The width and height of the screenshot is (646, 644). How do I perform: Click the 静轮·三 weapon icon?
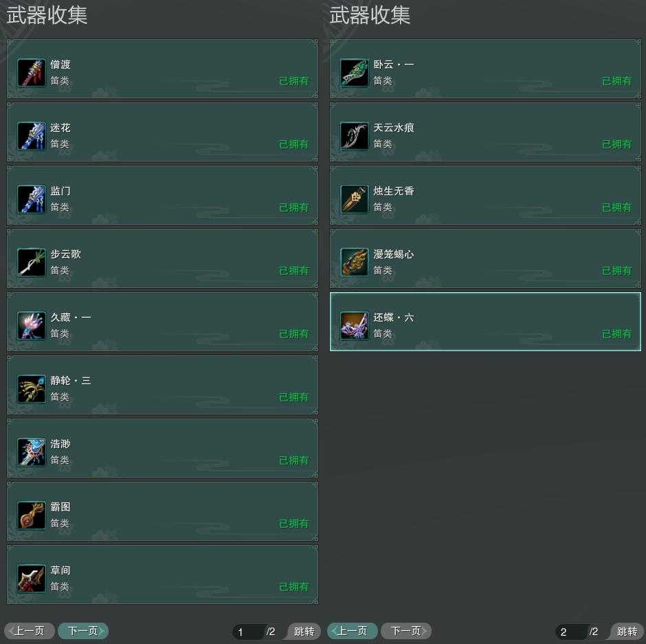[32, 389]
